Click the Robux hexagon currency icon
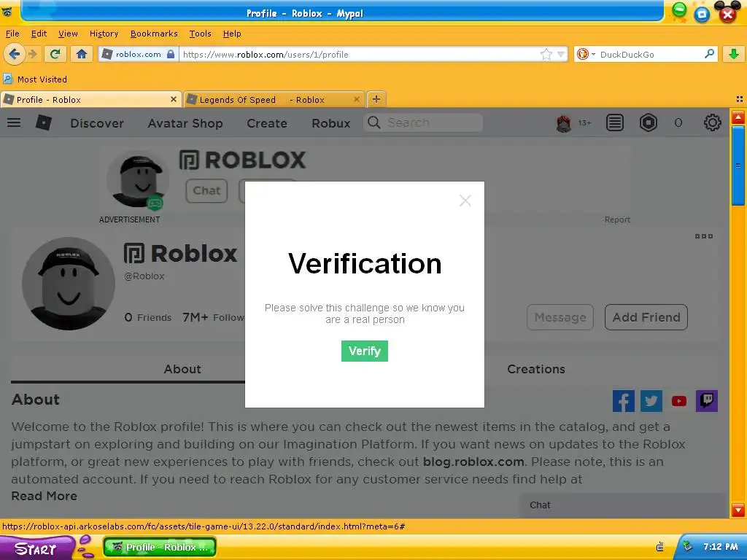Screen dimensions: 747x560 tap(649, 122)
